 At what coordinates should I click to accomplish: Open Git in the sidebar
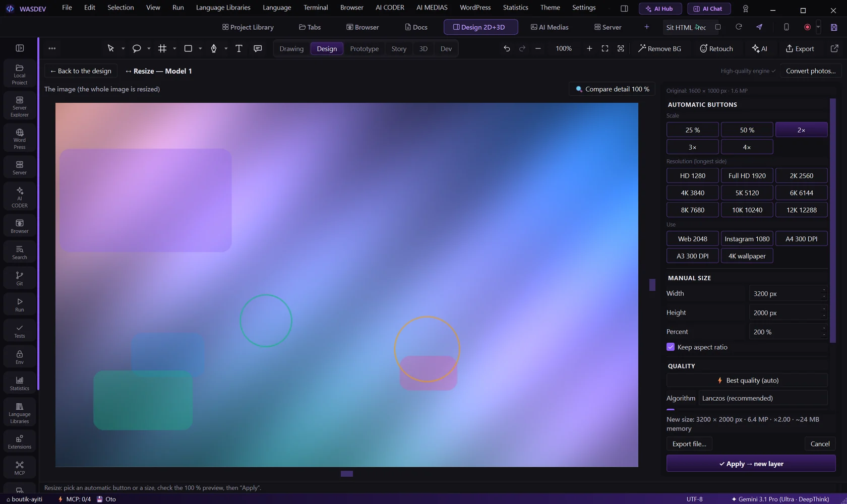[x=20, y=278]
